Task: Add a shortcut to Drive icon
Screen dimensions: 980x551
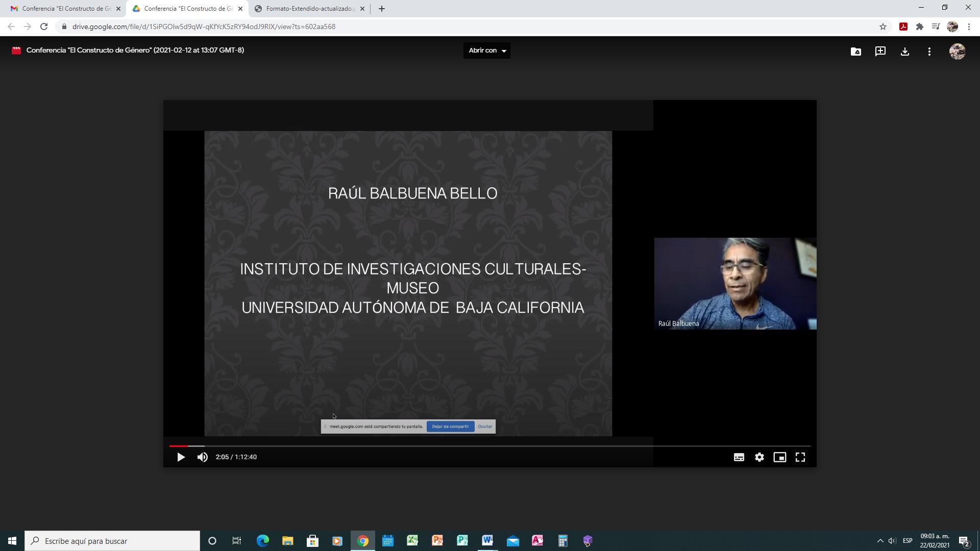Action: (856, 51)
